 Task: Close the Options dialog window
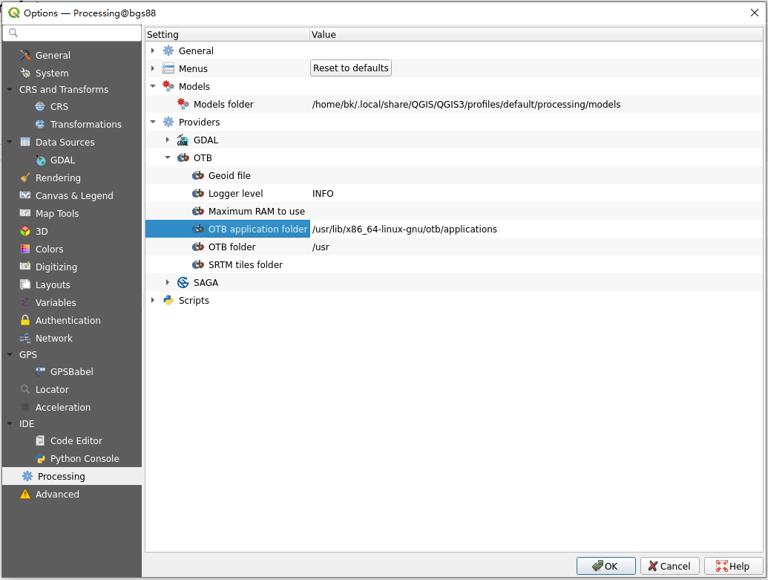point(754,13)
